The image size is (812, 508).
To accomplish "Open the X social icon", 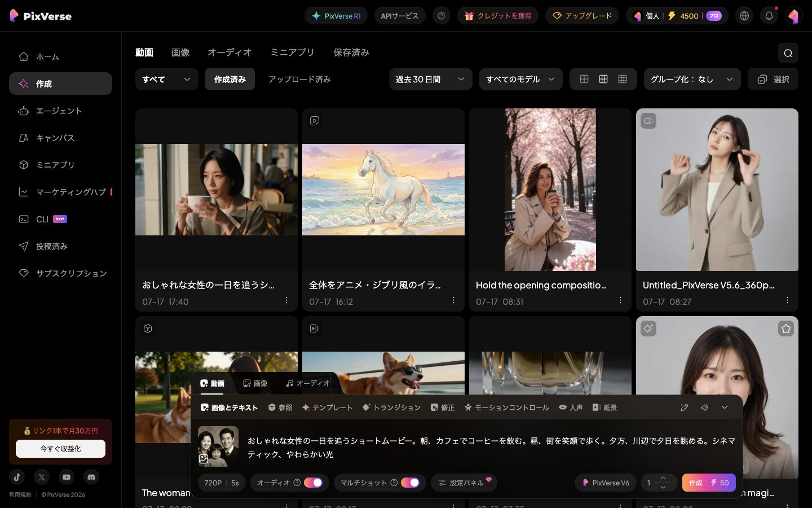I will [42, 477].
